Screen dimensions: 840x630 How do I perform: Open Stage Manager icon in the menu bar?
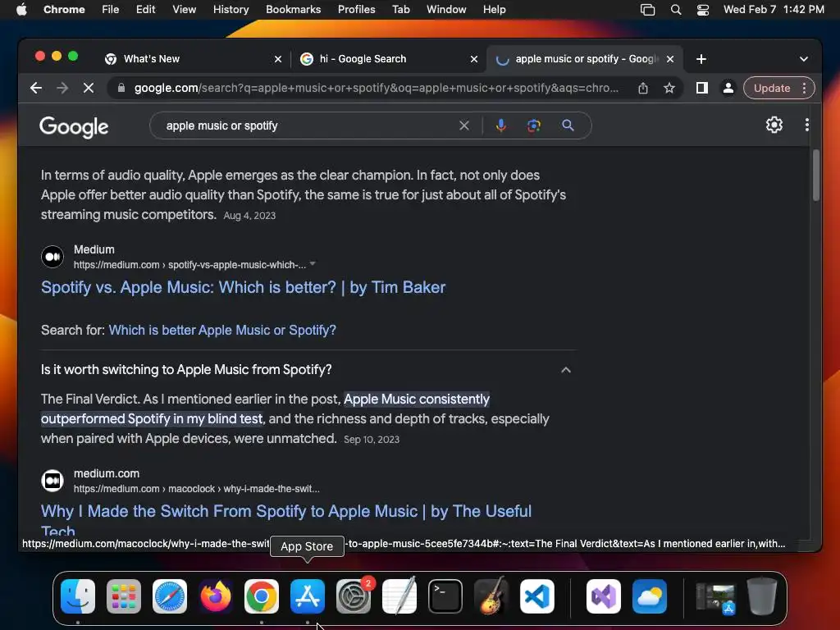pyautogui.click(x=648, y=10)
